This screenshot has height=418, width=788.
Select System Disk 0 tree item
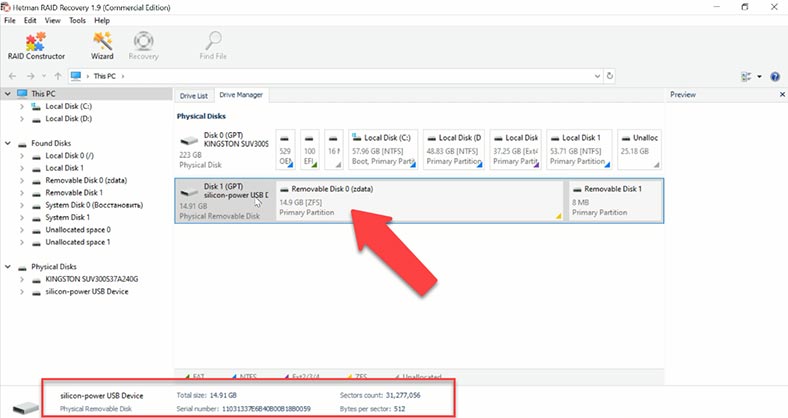[x=94, y=205]
